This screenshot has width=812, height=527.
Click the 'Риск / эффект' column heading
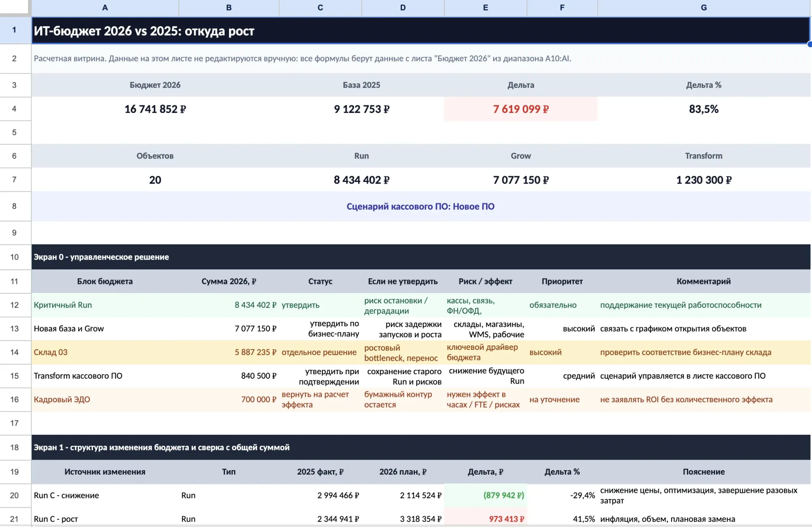pyautogui.click(x=486, y=281)
